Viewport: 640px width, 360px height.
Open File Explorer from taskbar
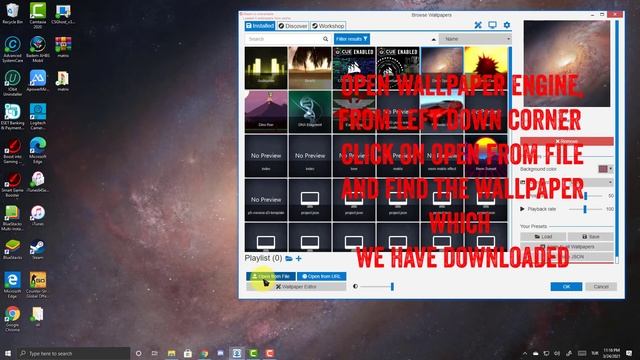click(171, 353)
